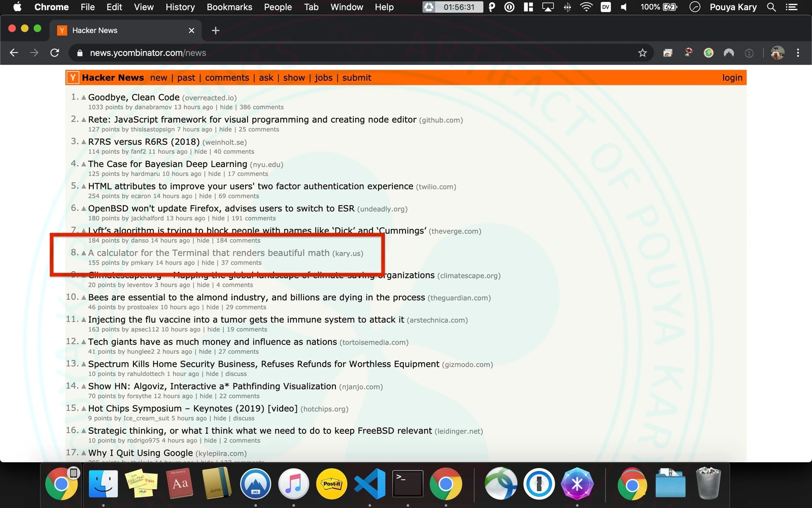The height and width of the screenshot is (508, 812).
Task: Upvote 'Why I Quit Using Google'
Action: point(84,453)
